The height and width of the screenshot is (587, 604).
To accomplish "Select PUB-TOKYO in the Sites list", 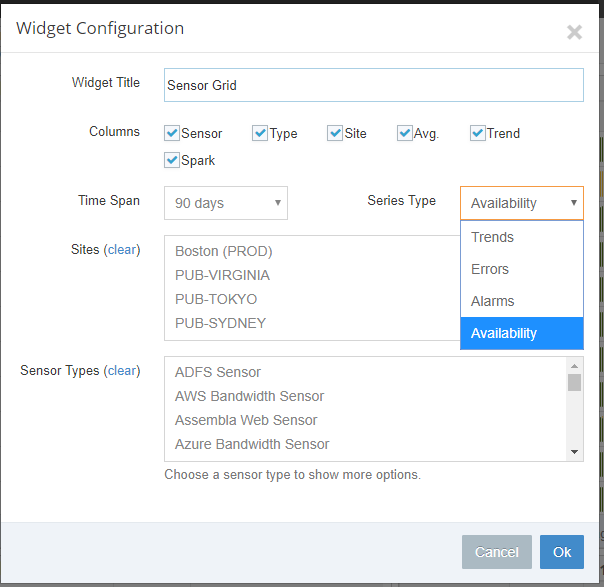I will (x=216, y=299).
